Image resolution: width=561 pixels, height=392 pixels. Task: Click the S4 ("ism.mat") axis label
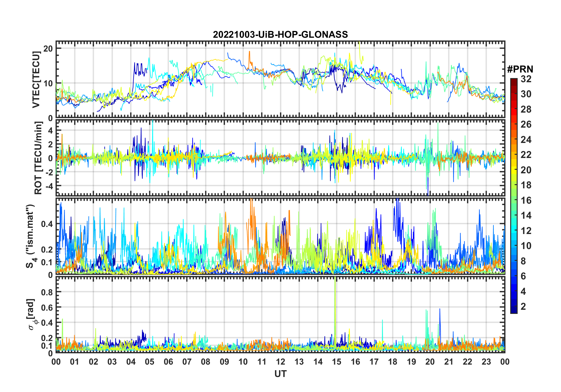[30, 236]
